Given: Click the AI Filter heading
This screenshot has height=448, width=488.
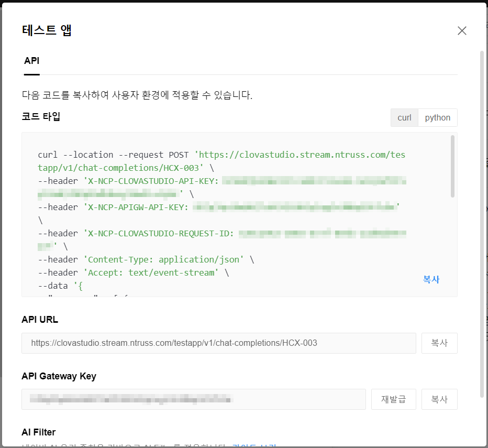Looking at the screenshot, I should coord(39,432).
